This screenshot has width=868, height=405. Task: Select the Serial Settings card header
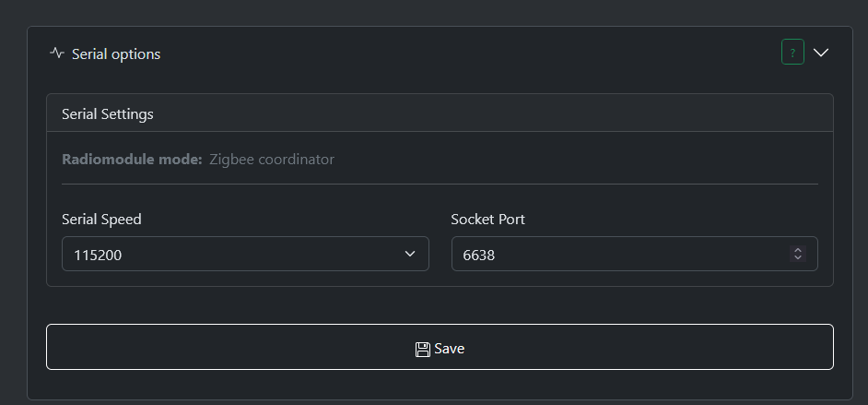(440, 113)
